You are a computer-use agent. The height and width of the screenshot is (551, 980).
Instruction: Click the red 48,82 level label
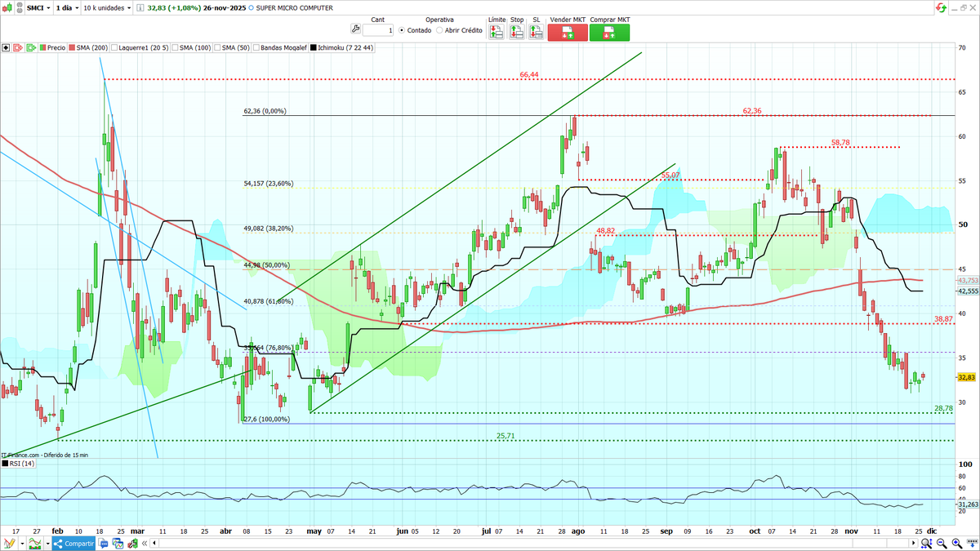(x=605, y=231)
